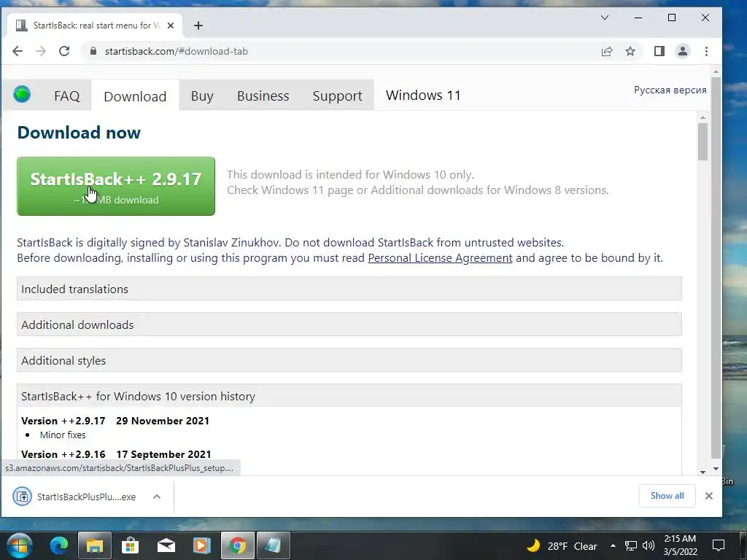Switch to the Buy tab
Viewport: 747px width, 560px height.
(202, 96)
